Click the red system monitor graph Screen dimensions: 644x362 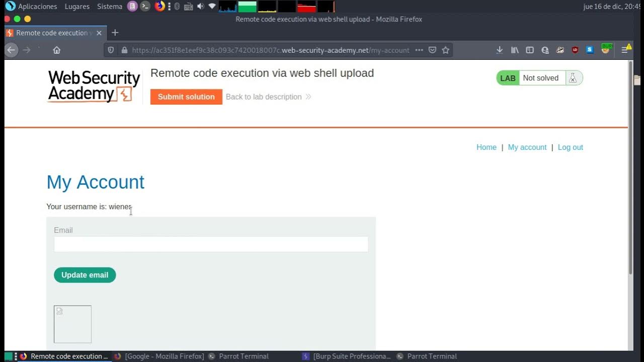pyautogui.click(x=306, y=7)
